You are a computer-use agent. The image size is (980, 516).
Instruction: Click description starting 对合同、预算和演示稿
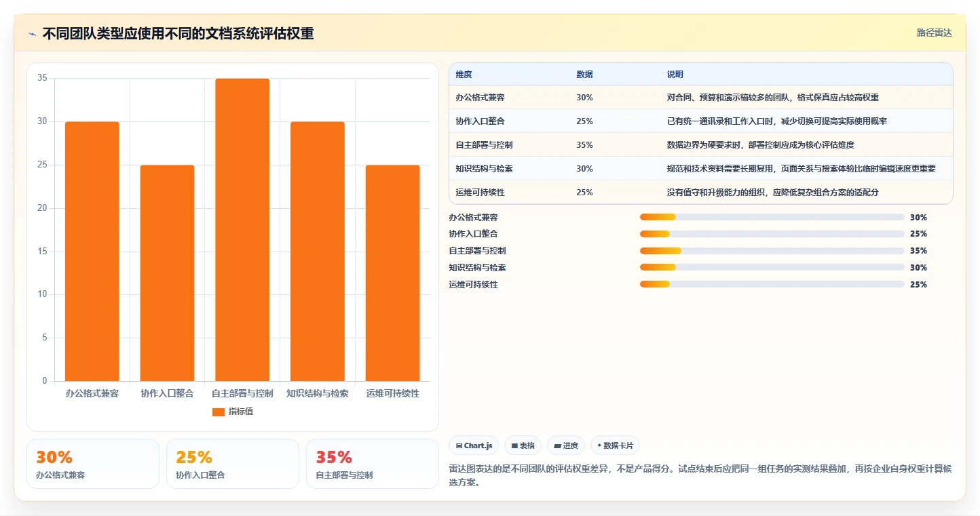[773, 98]
